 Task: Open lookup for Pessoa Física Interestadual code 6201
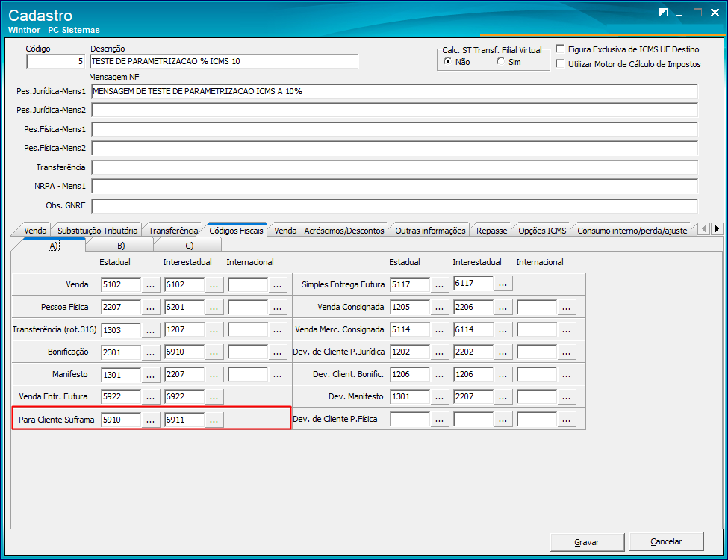click(x=214, y=307)
